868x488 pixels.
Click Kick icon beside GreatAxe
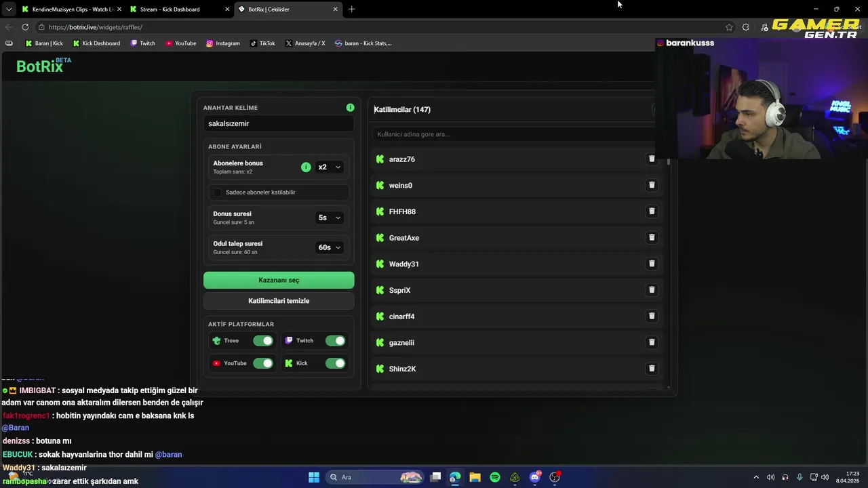380,238
